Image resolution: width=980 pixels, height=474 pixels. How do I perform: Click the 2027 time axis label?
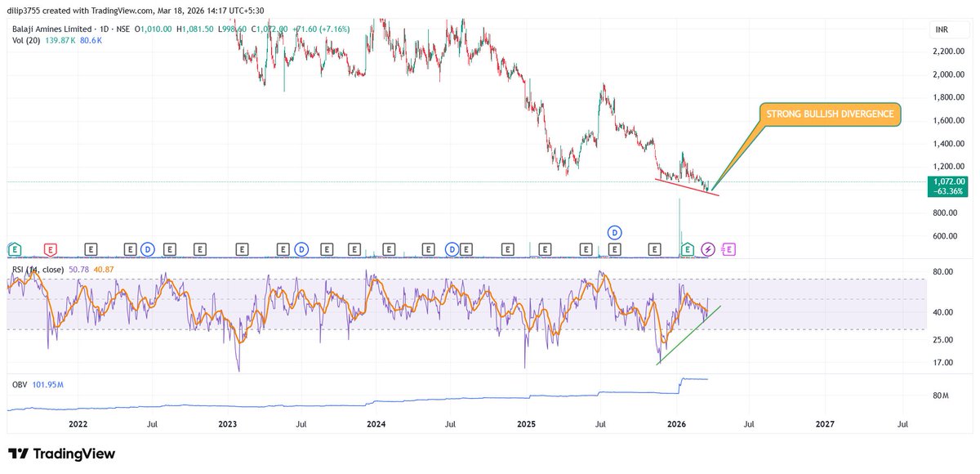826,424
